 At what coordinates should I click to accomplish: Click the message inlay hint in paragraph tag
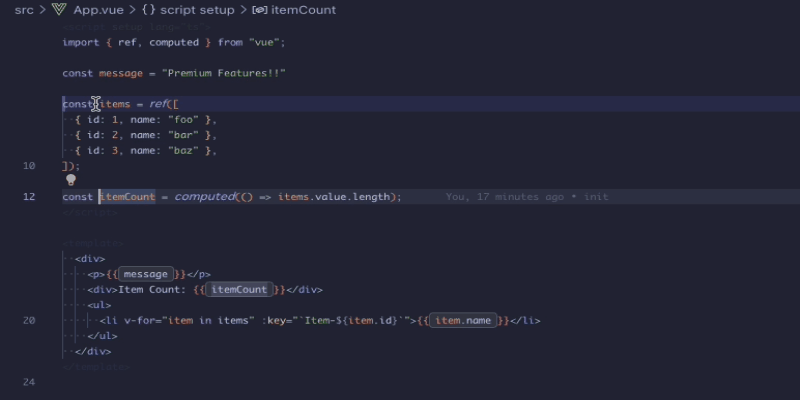[145, 274]
